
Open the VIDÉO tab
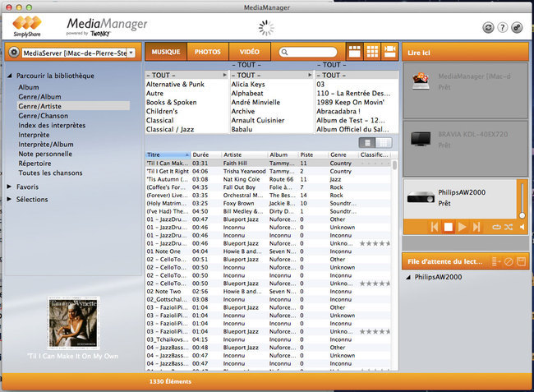click(250, 52)
